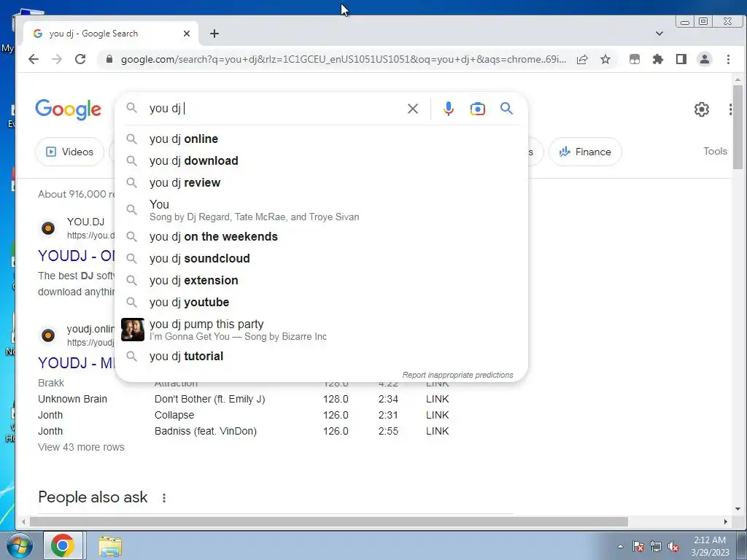This screenshot has width=747, height=560.
Task: Open the Windows Start menu
Action: (x=19, y=545)
